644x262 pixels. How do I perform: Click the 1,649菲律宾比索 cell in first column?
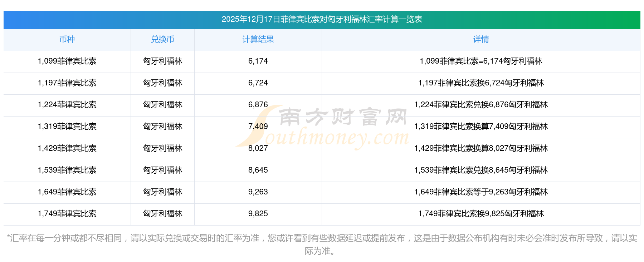tap(67, 192)
